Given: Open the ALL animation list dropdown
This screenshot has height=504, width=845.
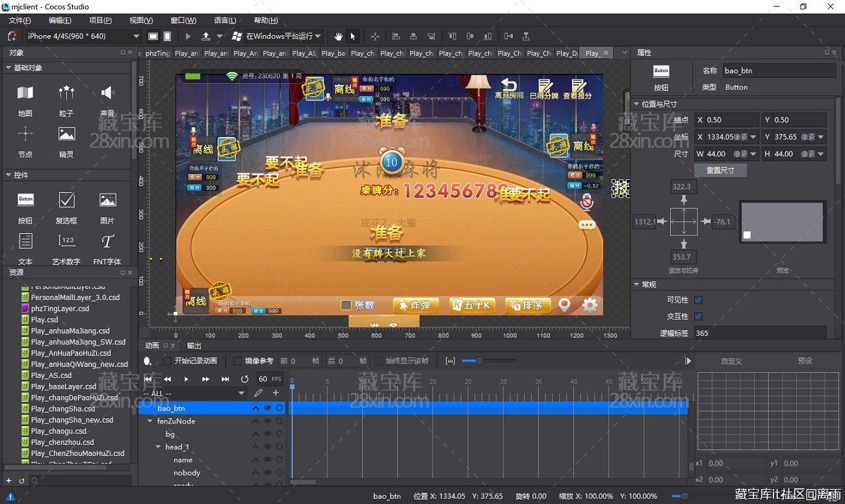Looking at the screenshot, I should [194, 394].
